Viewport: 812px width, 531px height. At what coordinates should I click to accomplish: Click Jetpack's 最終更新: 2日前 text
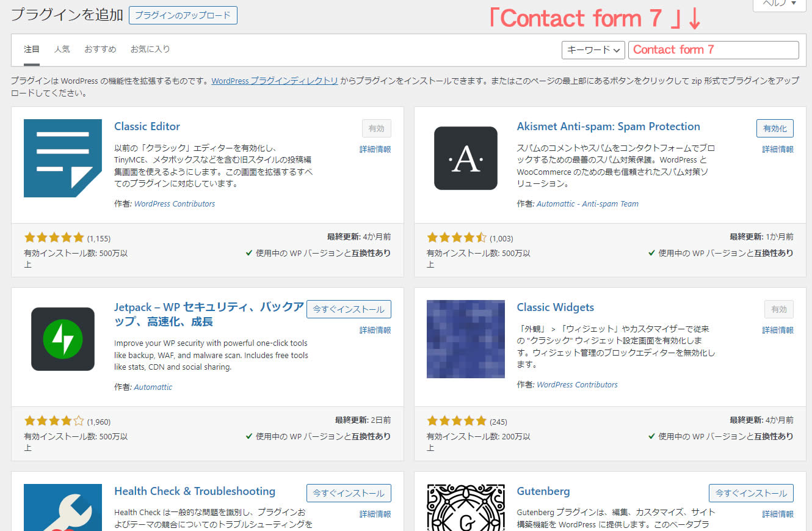click(x=363, y=420)
